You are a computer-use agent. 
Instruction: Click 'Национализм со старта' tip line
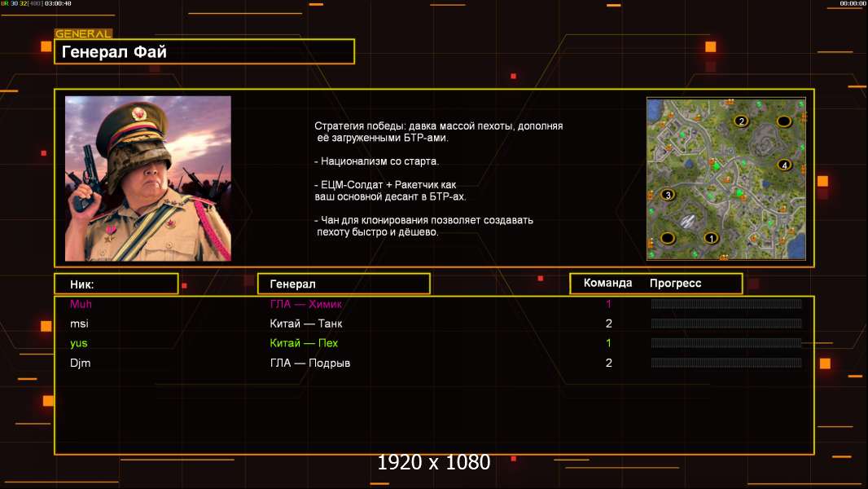pos(376,161)
